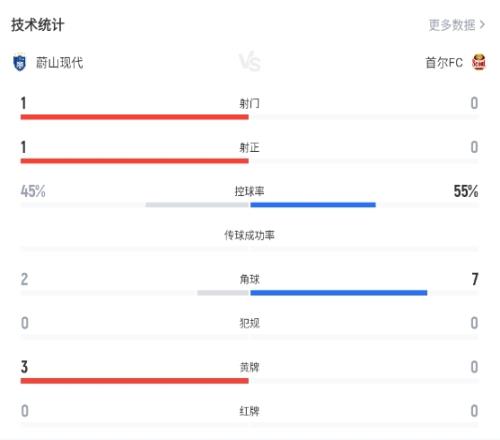Image resolution: width=500 pixels, height=440 pixels.
Task: Click the VS emblem between teams
Action: (250, 62)
